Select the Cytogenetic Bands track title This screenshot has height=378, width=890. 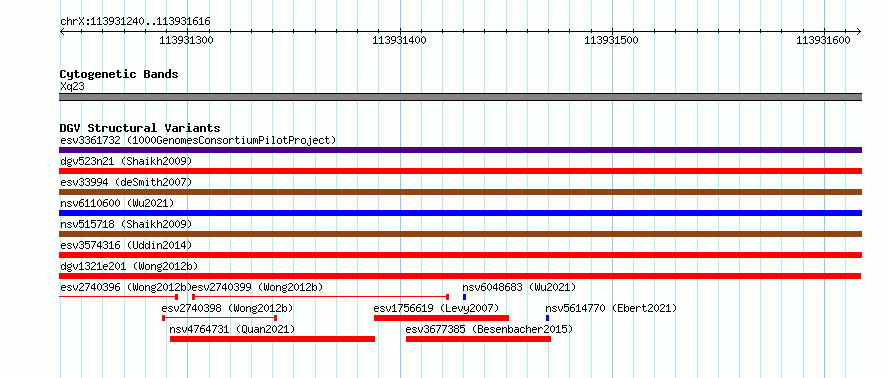[119, 74]
